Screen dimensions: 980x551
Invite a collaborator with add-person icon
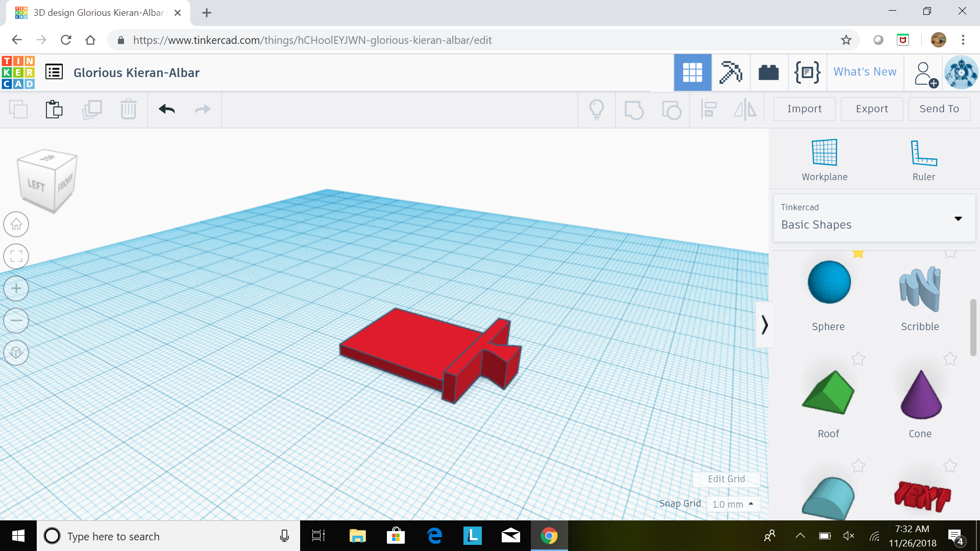click(925, 74)
